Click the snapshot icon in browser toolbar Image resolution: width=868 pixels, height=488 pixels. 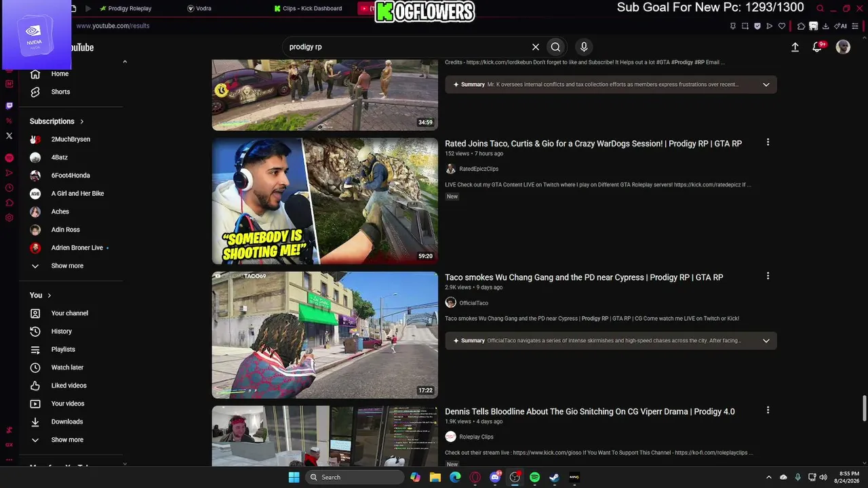click(x=745, y=26)
